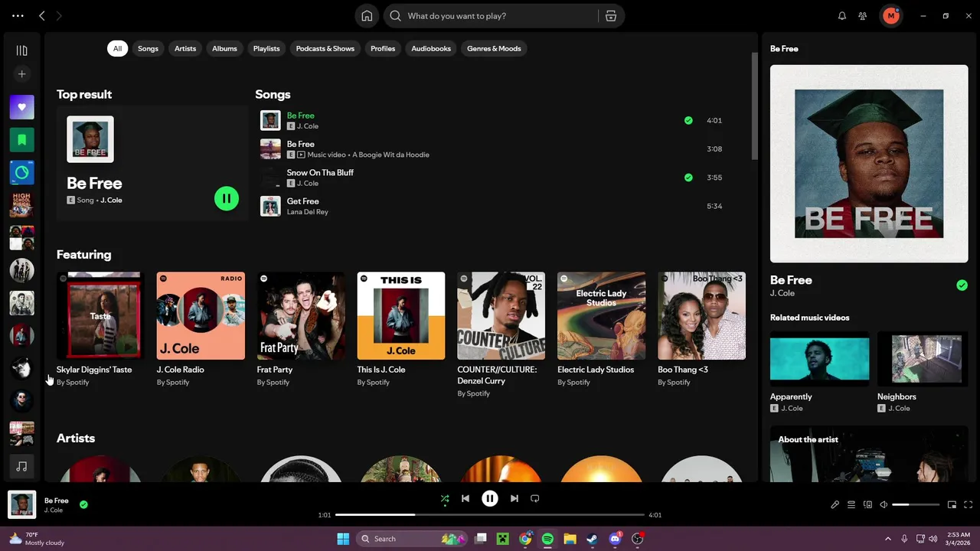The image size is (980, 551).
Task: Select Get Free by Lana Del Rey
Action: 493,206
